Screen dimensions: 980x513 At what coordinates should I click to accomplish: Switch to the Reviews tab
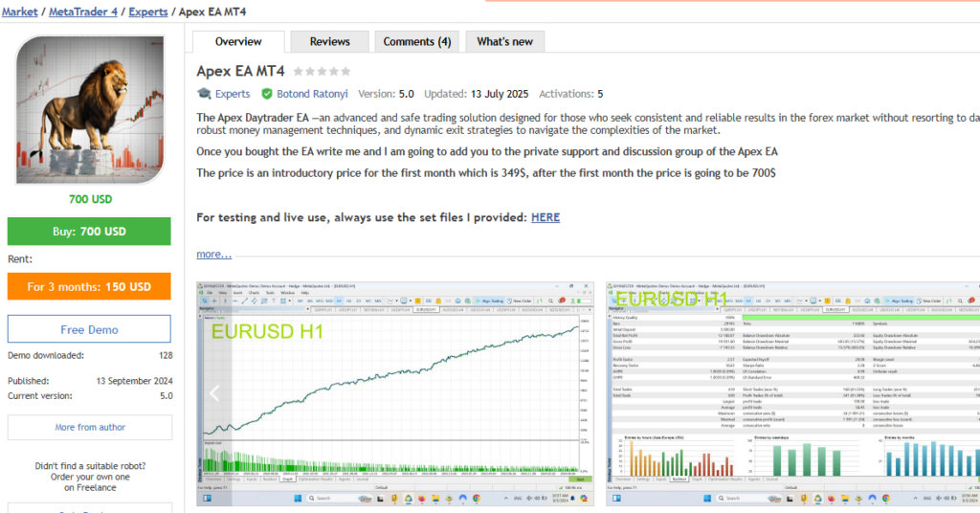click(329, 42)
